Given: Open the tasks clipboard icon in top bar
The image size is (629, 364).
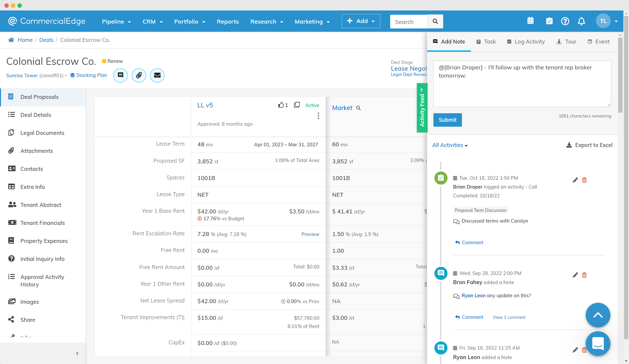Looking at the screenshot, I should 549,21.
